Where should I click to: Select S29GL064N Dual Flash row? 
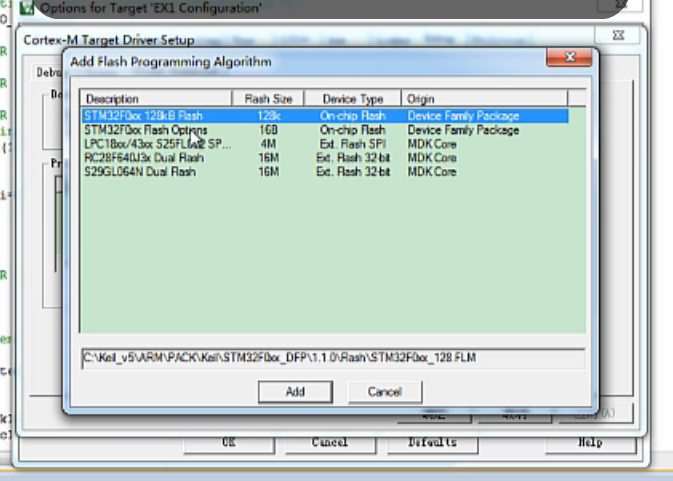(x=325, y=172)
